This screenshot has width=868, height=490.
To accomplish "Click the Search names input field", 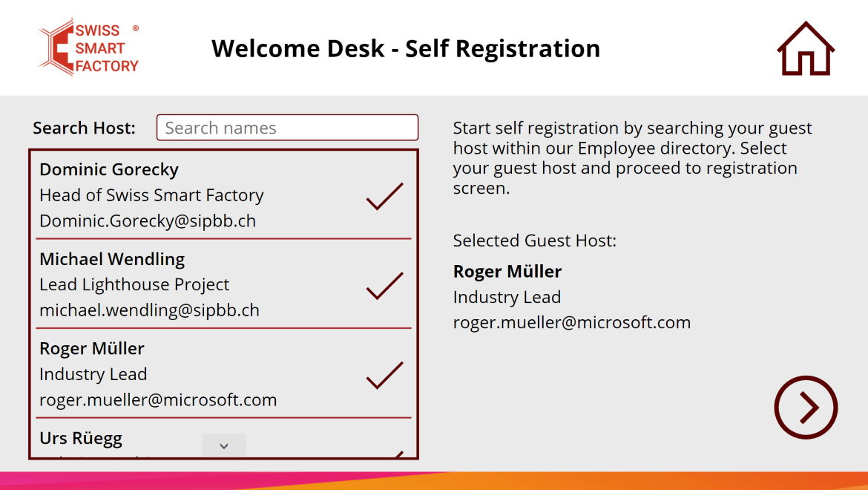I will 287,128.
